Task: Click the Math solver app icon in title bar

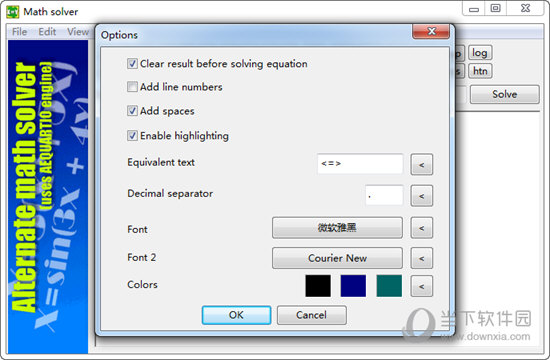Action: coord(13,12)
